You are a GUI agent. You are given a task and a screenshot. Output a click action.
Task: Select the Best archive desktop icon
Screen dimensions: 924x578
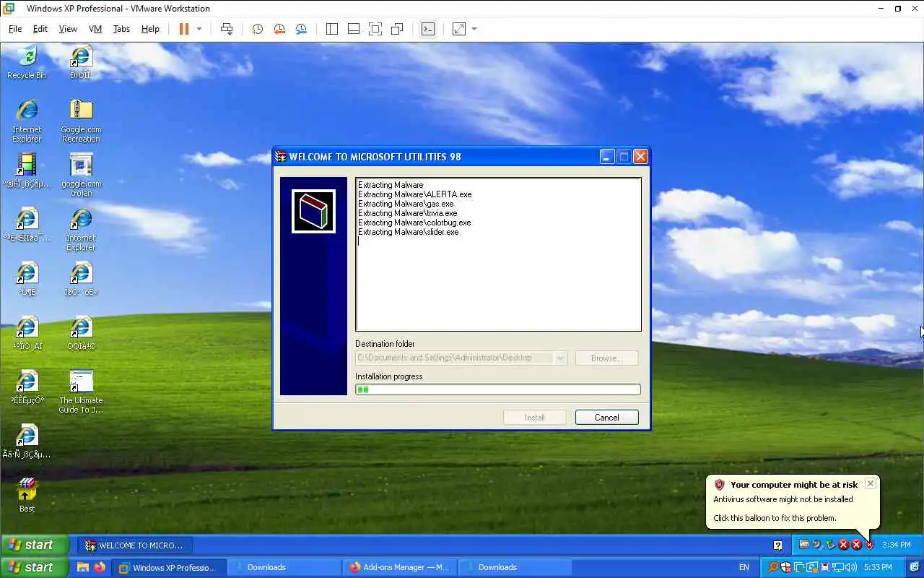[27, 495]
